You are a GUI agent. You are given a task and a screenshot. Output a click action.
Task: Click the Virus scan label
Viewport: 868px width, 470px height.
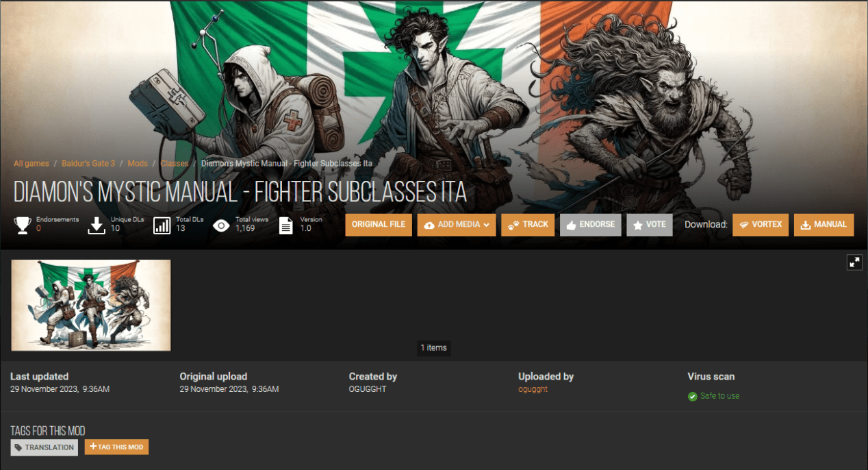pos(711,376)
